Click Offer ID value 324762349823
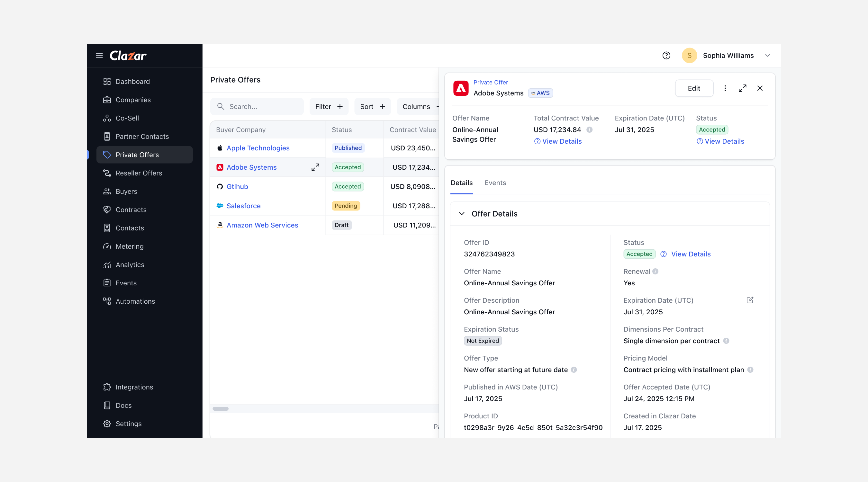Screen dimensions: 868x482 489,254
